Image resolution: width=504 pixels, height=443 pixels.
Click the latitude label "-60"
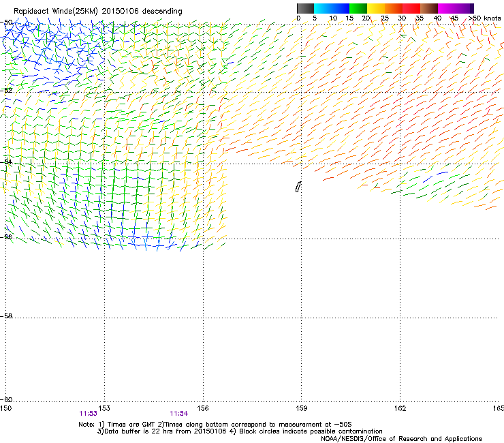[6, 399]
